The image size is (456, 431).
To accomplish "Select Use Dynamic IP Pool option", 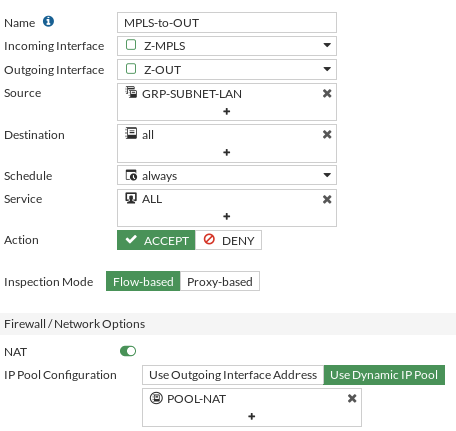I will pyautogui.click(x=384, y=375).
